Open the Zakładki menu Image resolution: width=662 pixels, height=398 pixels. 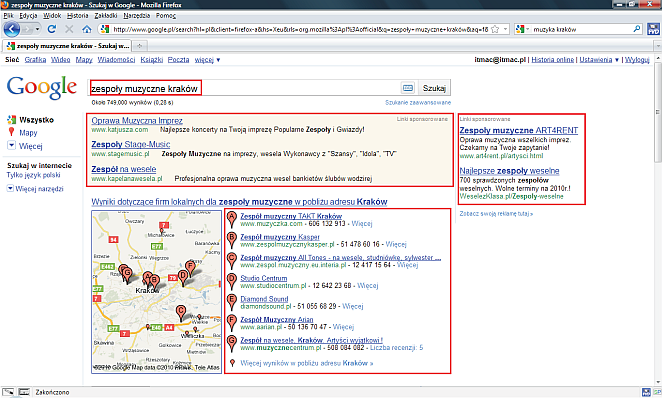(x=106, y=16)
